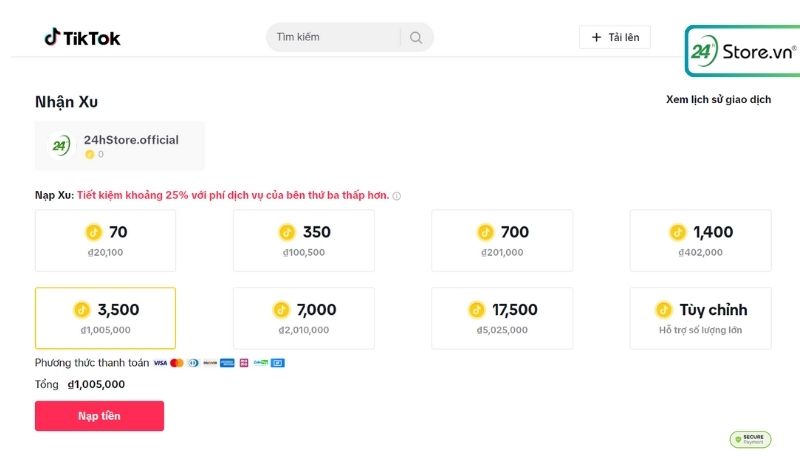Click the Tải lên upload button
The height and width of the screenshot is (457, 800).
click(x=615, y=37)
